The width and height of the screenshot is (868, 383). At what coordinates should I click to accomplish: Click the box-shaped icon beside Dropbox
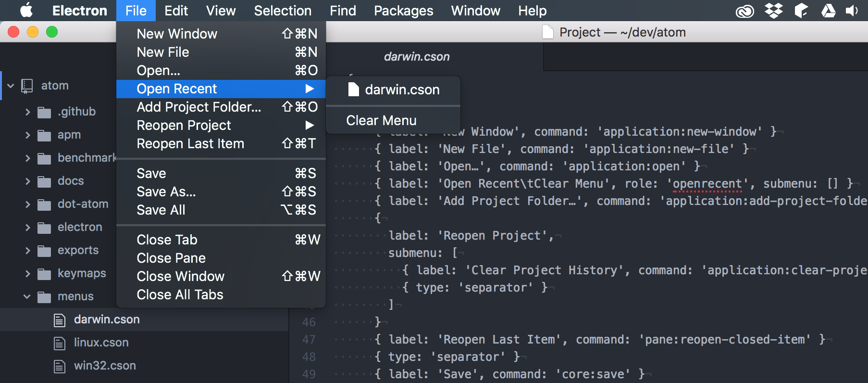coord(801,11)
